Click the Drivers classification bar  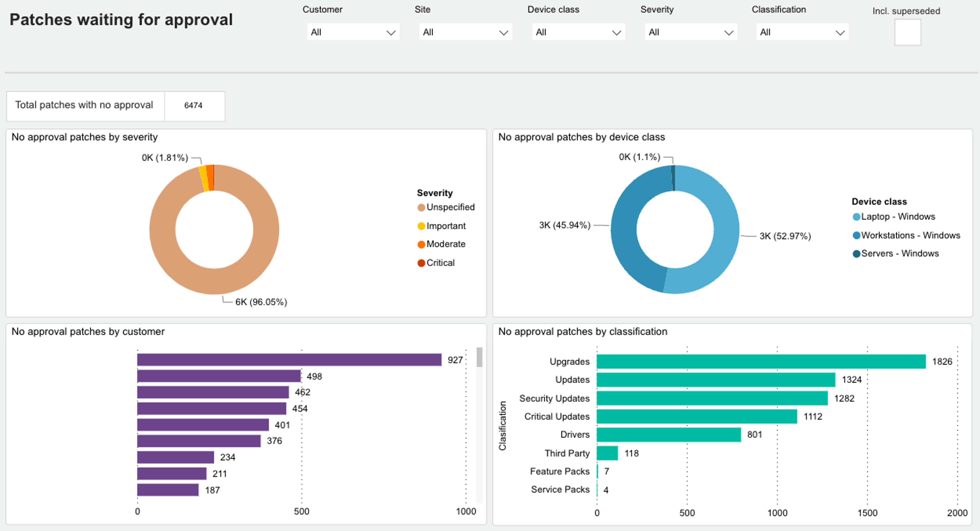(669, 435)
